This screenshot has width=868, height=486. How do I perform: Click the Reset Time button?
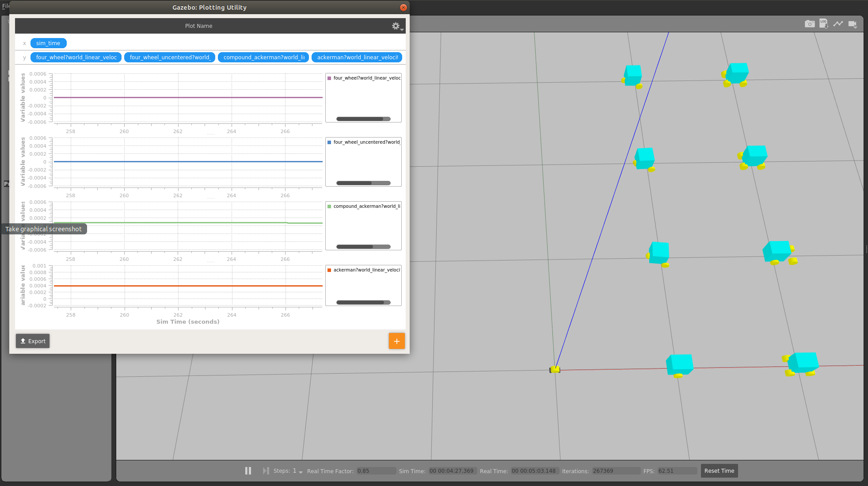click(x=718, y=471)
